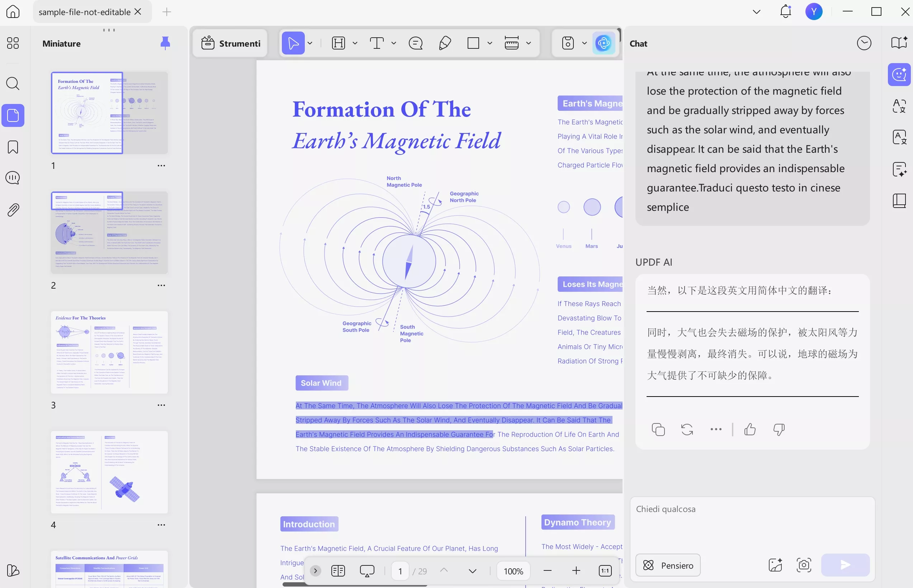Expand the selection tool dropdown arrow

click(310, 43)
